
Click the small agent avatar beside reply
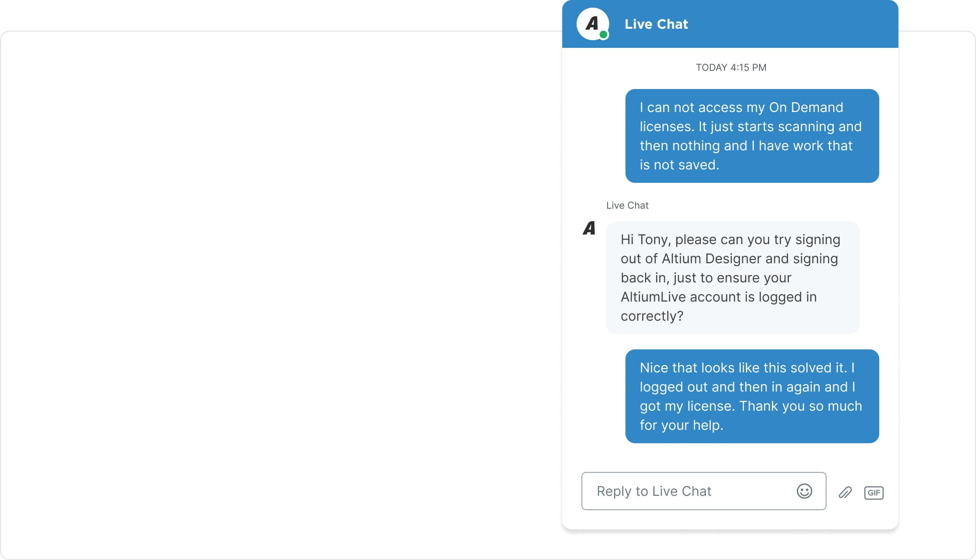click(x=589, y=228)
